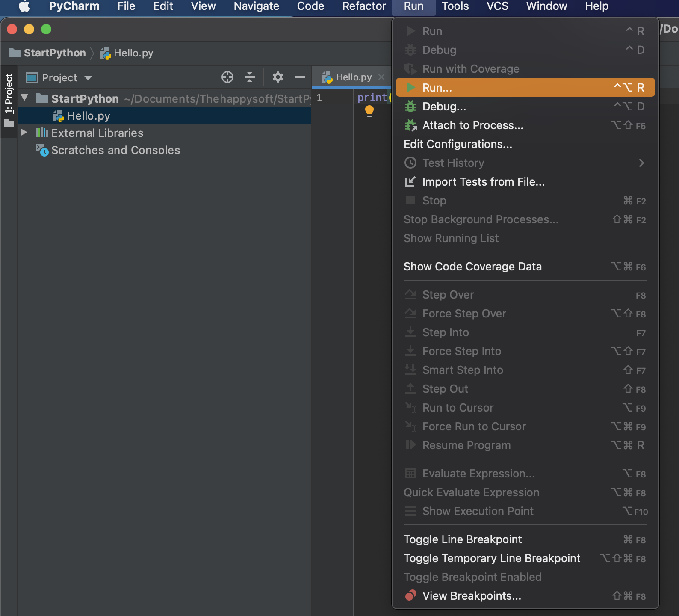Select Hello.py in the project tree

(165, 116)
